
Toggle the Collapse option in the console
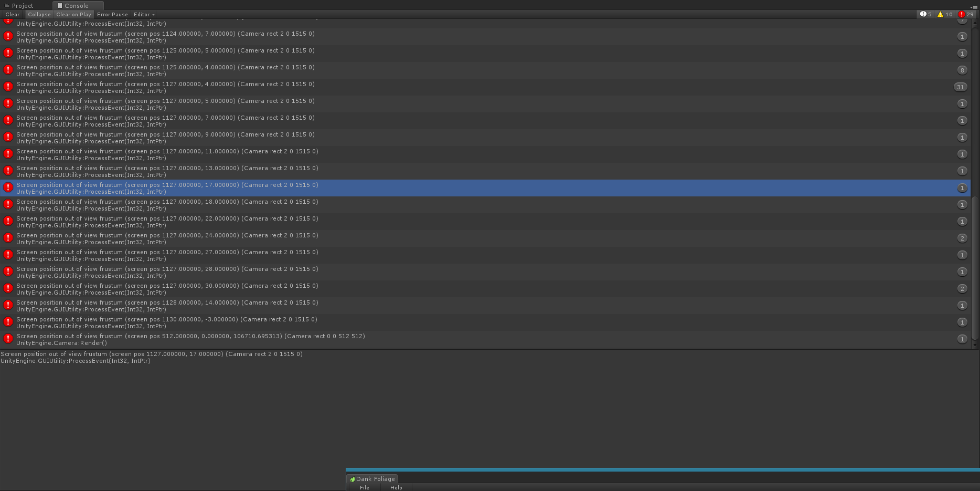click(x=39, y=14)
